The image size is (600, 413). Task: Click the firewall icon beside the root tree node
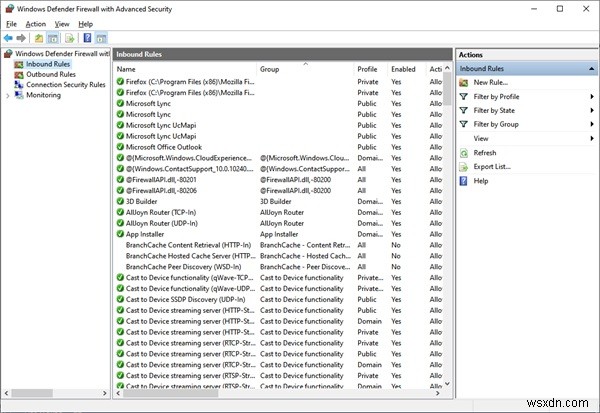[8, 54]
